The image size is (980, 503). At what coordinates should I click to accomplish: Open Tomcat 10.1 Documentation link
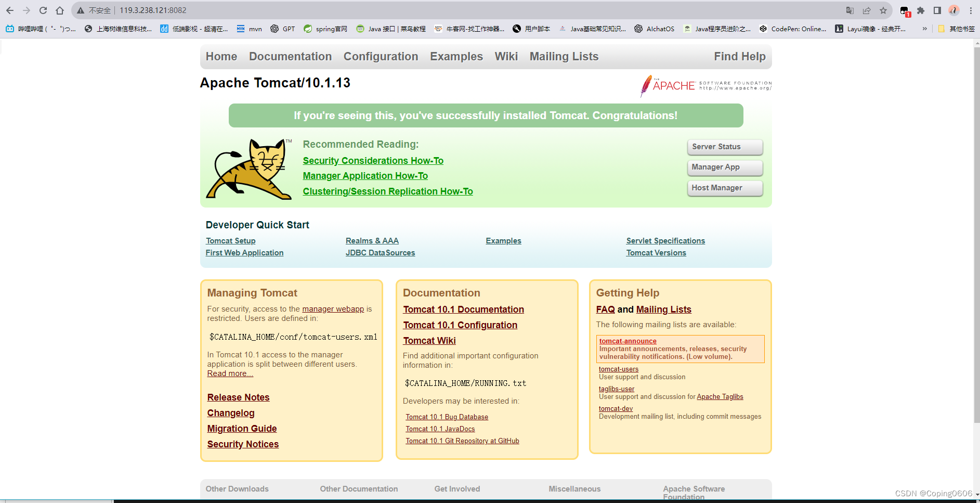(x=463, y=309)
